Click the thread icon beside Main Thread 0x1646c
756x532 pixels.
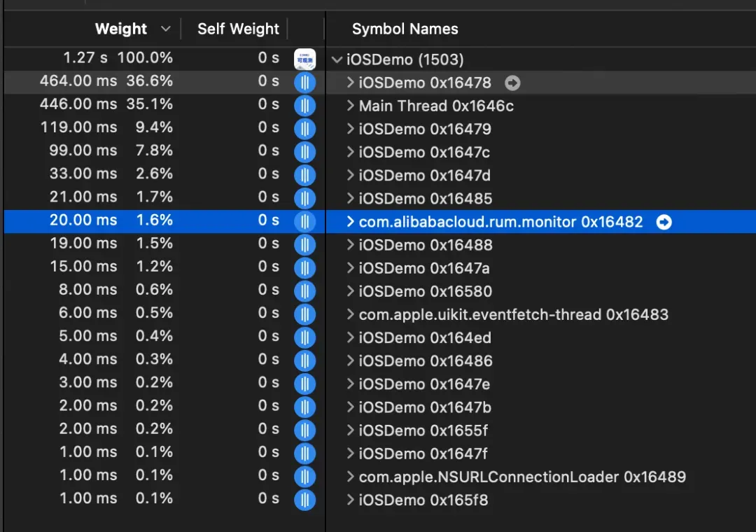[304, 106]
